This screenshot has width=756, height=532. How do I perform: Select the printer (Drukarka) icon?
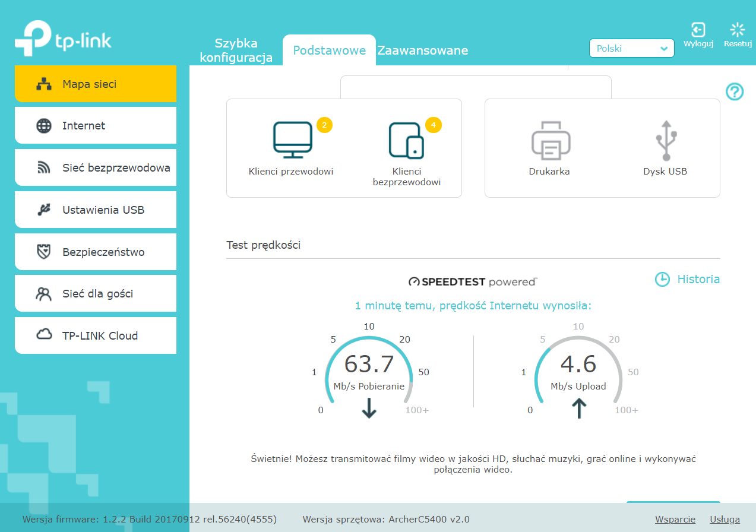[550, 141]
